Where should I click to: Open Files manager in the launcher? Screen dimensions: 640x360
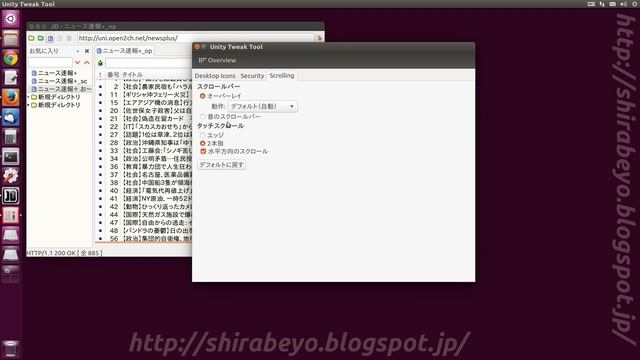coord(11,39)
